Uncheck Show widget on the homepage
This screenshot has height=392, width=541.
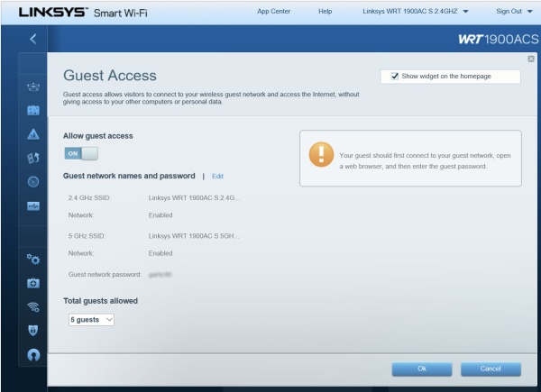395,77
